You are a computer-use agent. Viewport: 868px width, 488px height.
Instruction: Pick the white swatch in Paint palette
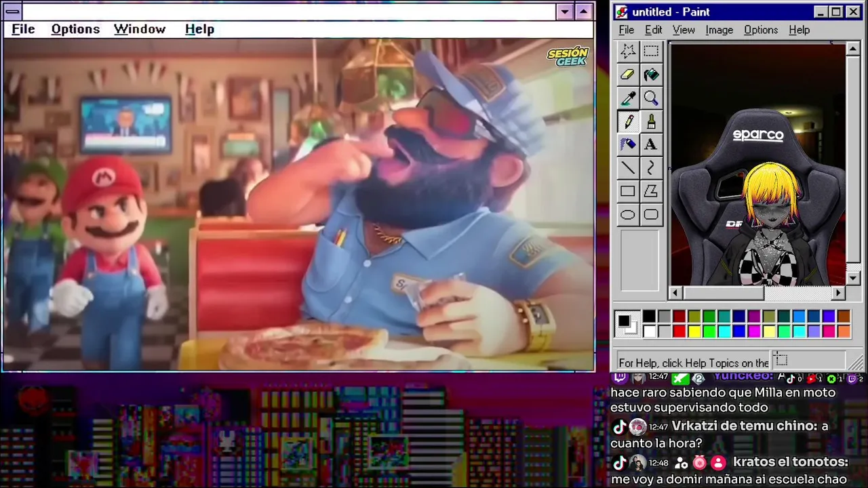(x=649, y=331)
